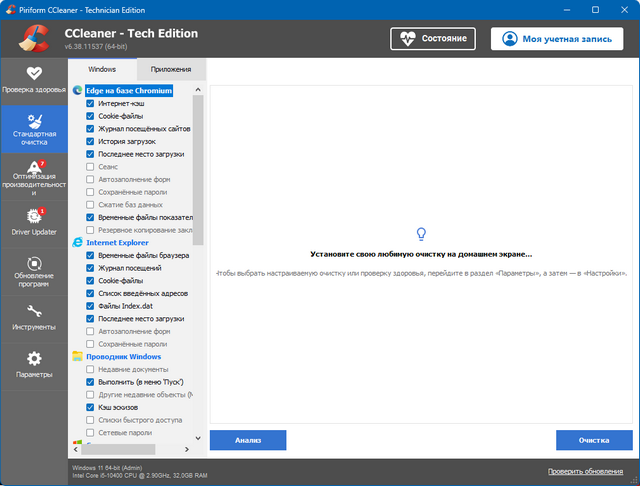Uncheck the Интернет-кэш checkbox under Edge
Viewport: 640px width, 486px height.
click(91, 103)
